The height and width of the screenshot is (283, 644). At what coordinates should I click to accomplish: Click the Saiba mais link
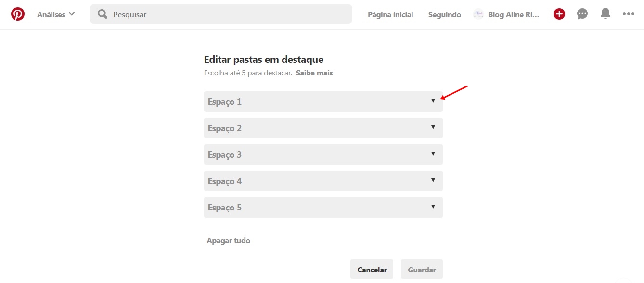(x=314, y=73)
